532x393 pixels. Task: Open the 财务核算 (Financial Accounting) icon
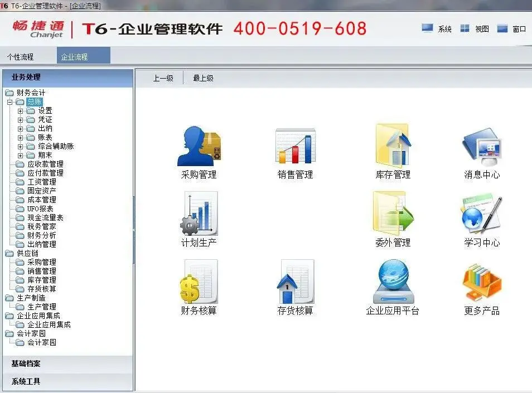pyautogui.click(x=199, y=284)
